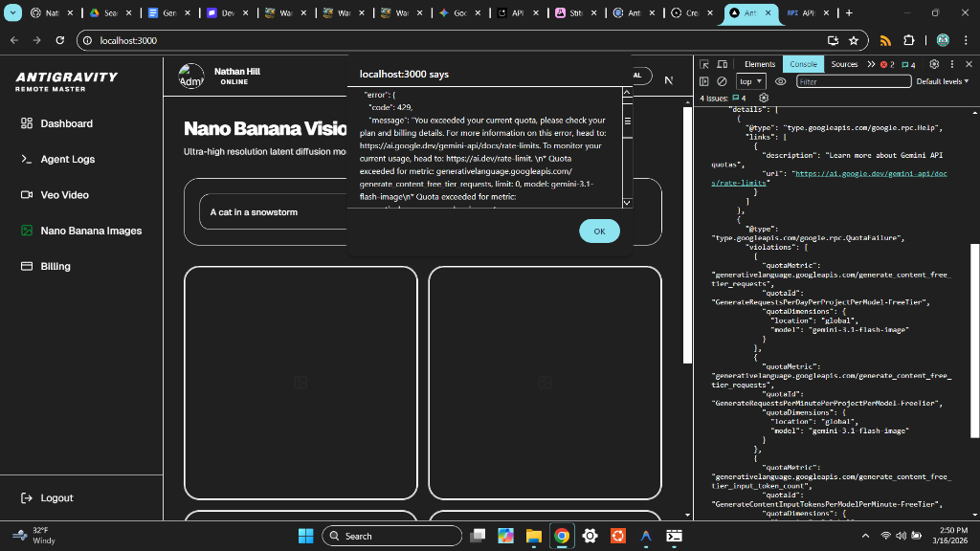Click the install app icon in address bar
980x551 pixels.
click(x=833, y=40)
